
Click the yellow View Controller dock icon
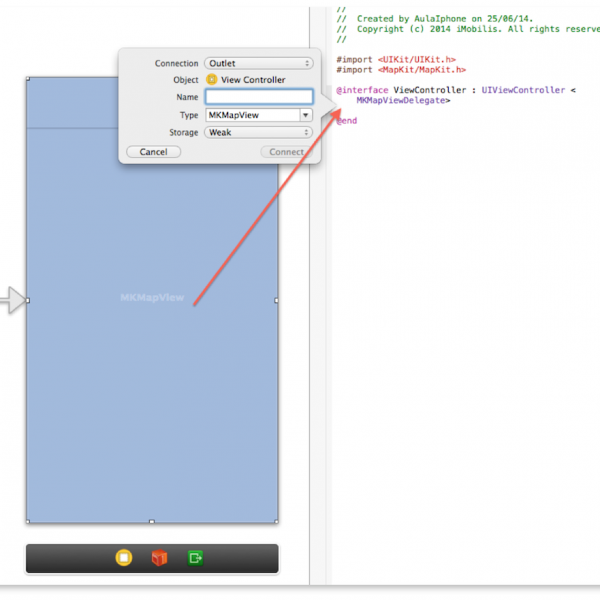click(x=124, y=558)
